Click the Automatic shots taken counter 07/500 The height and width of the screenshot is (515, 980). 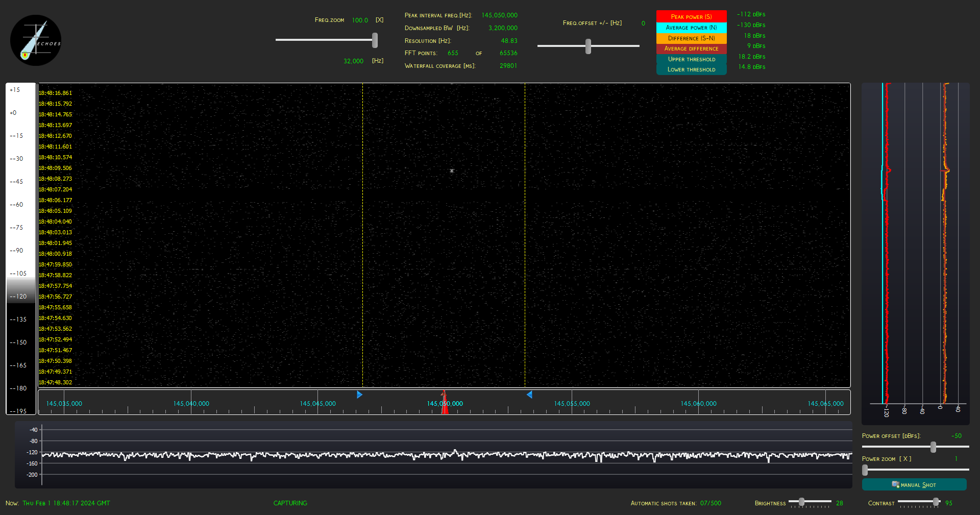(710, 503)
